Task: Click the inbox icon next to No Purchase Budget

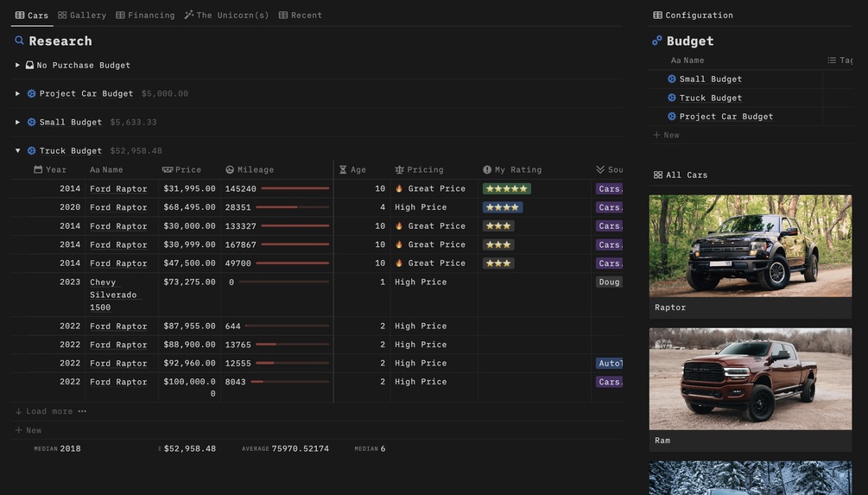Action: [29, 66]
